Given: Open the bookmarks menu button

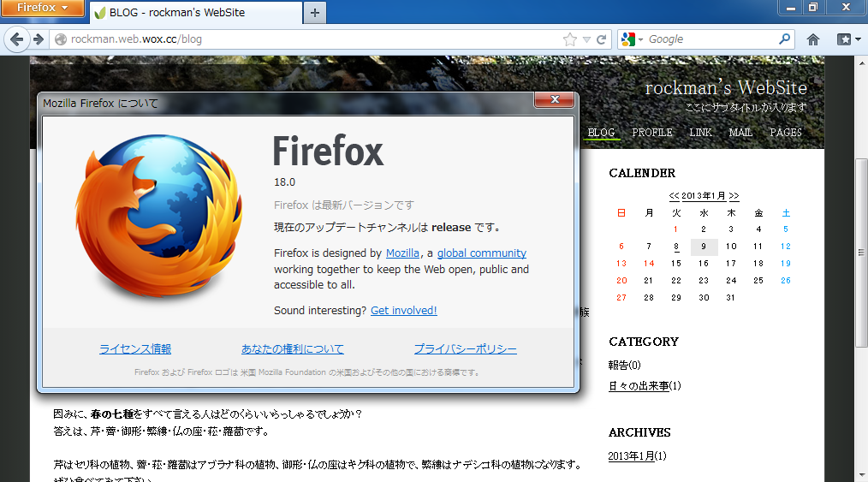Looking at the screenshot, I should point(847,39).
